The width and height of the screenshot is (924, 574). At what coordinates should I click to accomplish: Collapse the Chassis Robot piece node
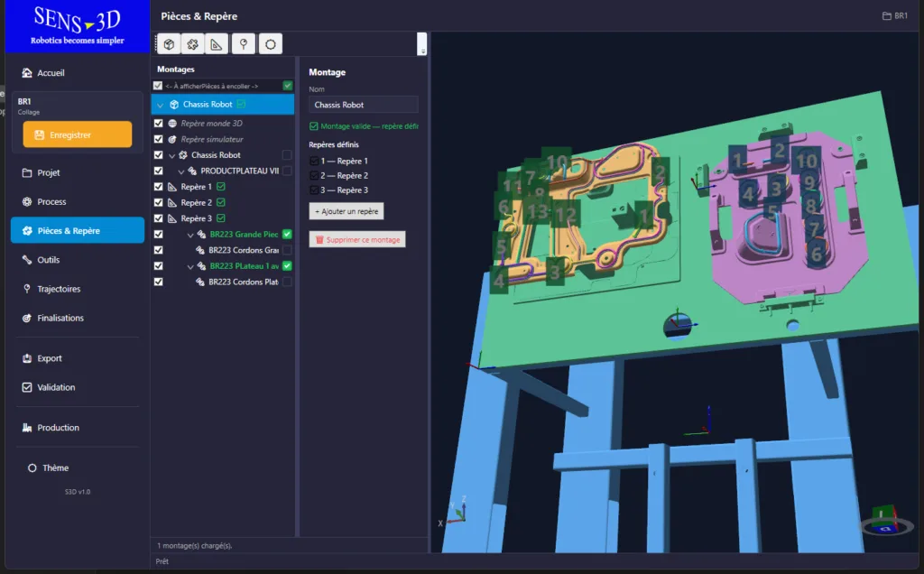point(172,155)
